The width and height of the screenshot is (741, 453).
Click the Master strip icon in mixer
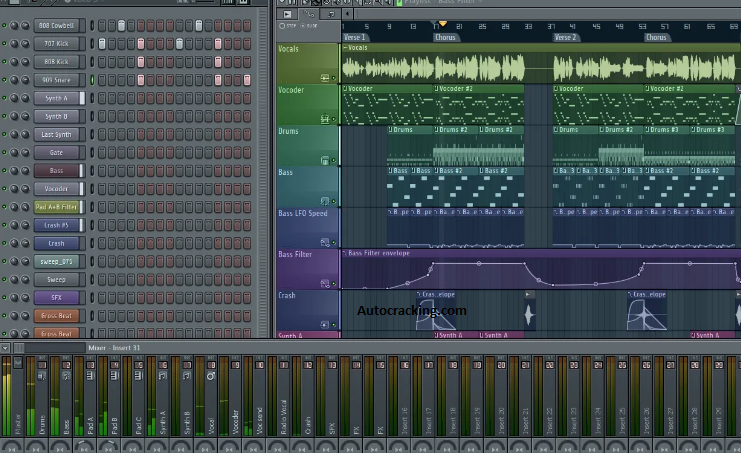point(18,363)
